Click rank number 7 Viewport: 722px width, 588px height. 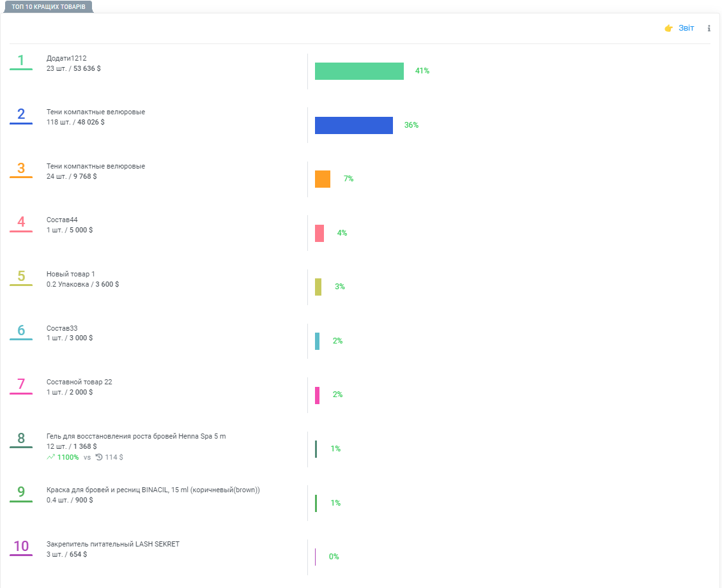(20, 384)
